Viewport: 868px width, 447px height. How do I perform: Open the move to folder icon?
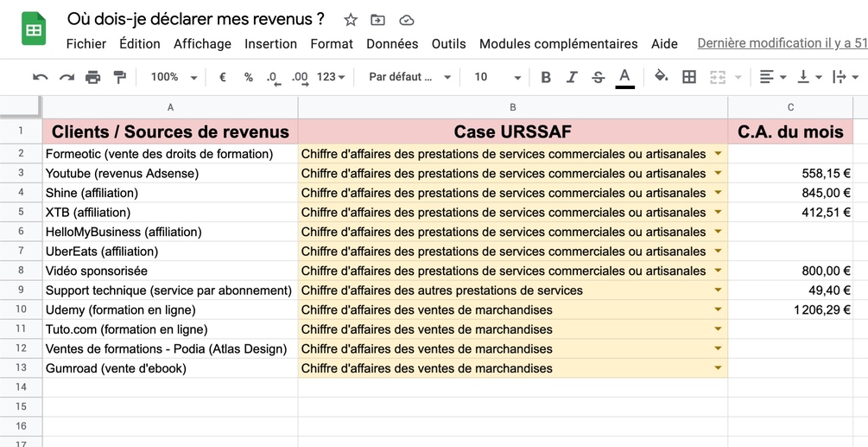[x=377, y=20]
